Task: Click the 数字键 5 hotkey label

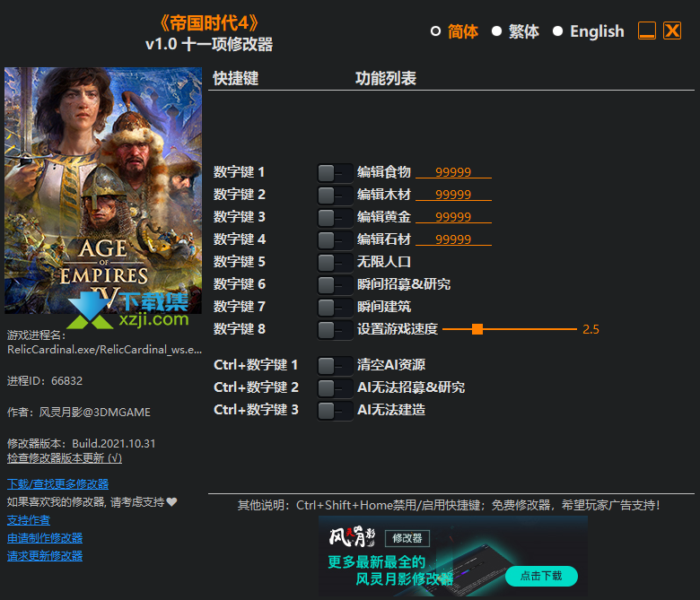Action: click(x=240, y=261)
